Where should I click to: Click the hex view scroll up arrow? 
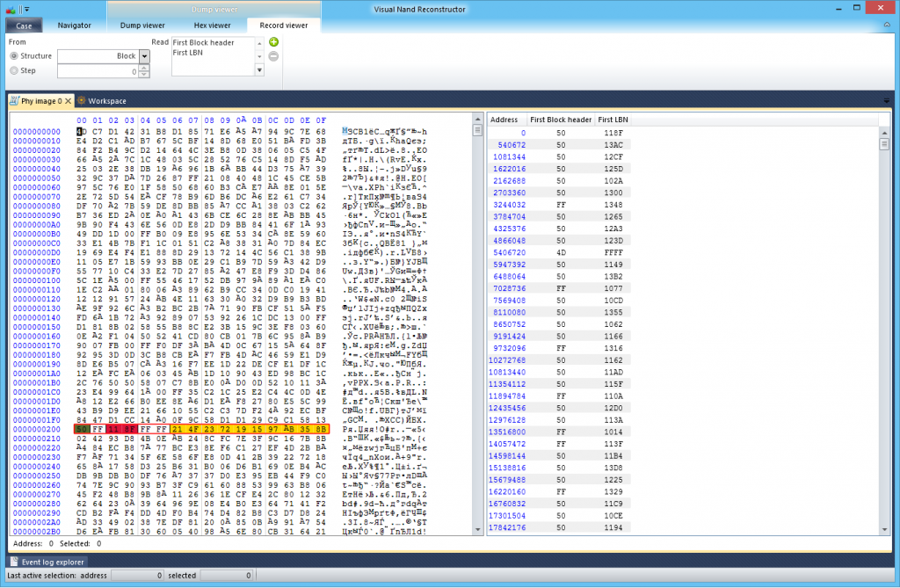(477, 119)
